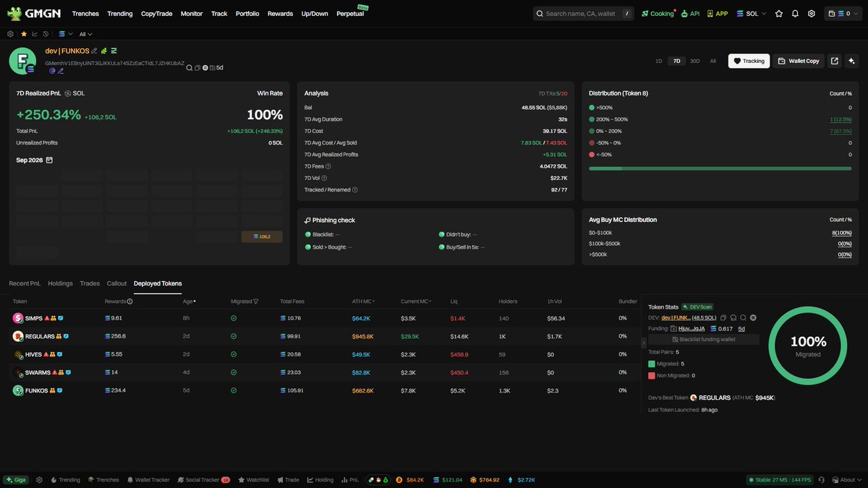Viewport: 868px width, 488px height.
Task: Open the funding wallet Hjuv...JqJA link
Action: (x=692, y=328)
